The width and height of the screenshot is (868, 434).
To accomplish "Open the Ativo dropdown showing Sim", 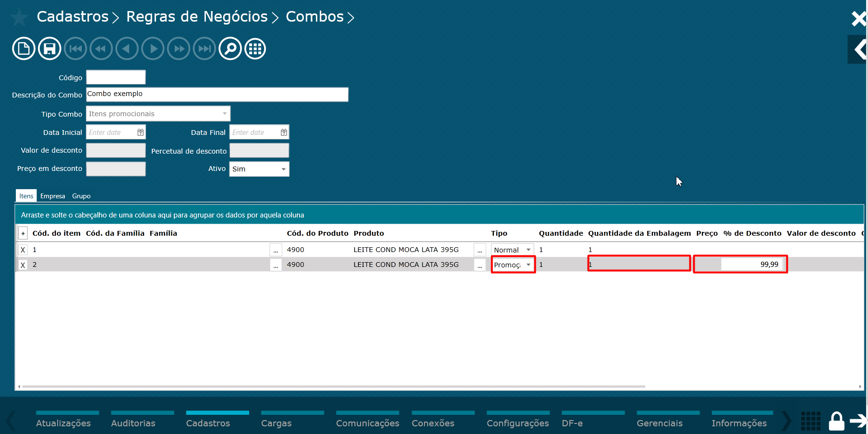I will point(259,169).
